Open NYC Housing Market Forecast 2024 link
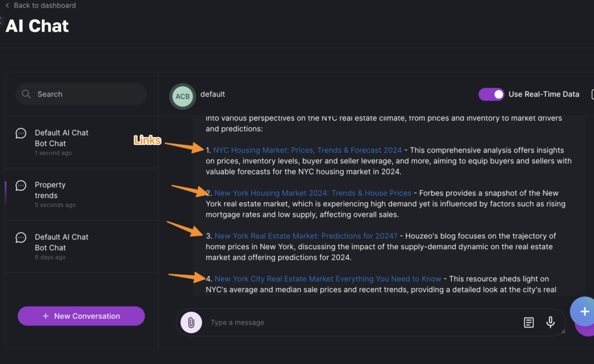 click(307, 150)
